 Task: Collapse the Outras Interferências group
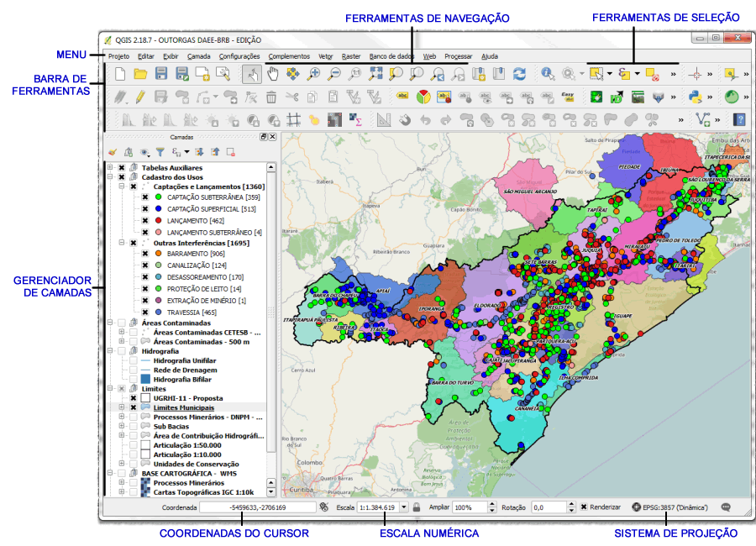click(x=122, y=244)
